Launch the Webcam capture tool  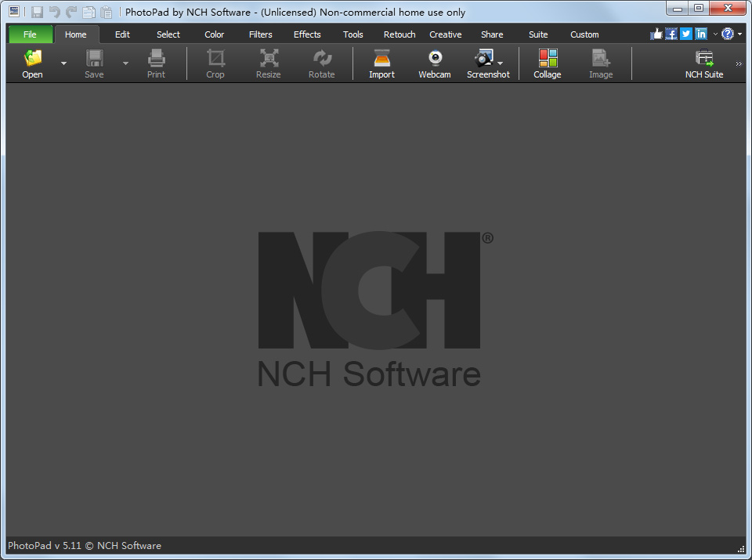(435, 63)
